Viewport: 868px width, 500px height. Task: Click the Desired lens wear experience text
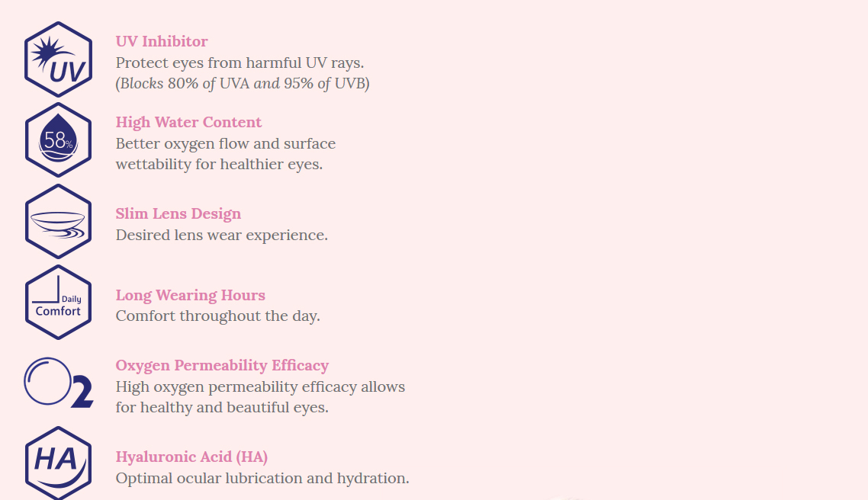pos(221,235)
